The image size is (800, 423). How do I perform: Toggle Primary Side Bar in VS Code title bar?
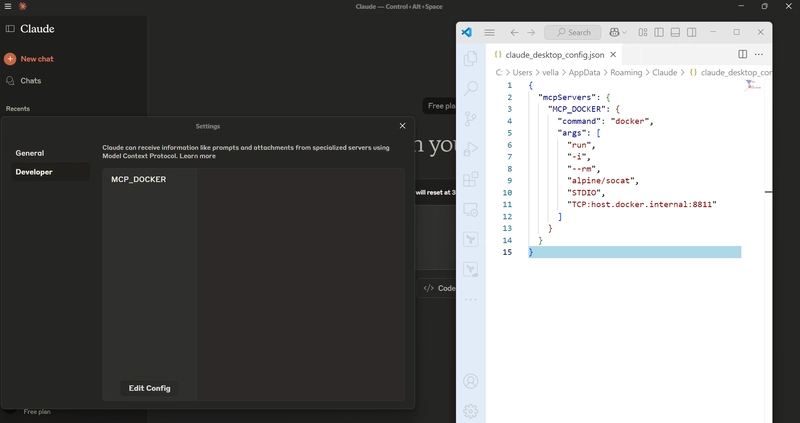point(659,32)
